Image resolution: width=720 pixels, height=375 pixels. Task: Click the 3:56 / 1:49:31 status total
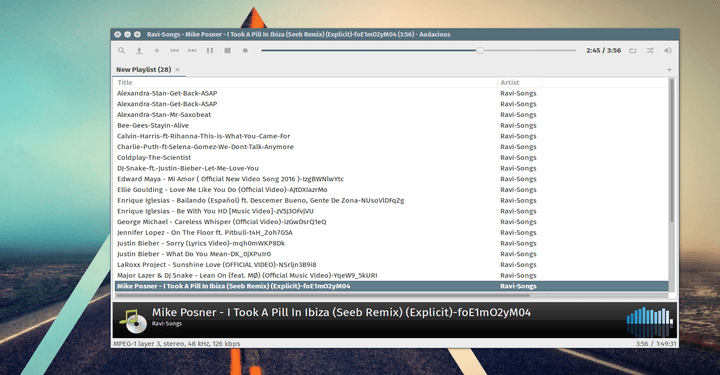(x=656, y=343)
